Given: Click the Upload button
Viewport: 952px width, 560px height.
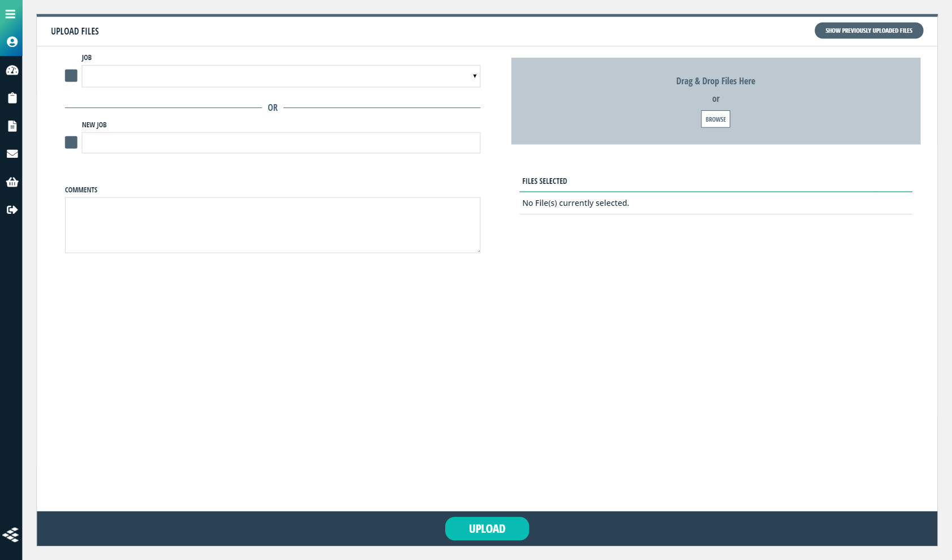Looking at the screenshot, I should pos(487,529).
